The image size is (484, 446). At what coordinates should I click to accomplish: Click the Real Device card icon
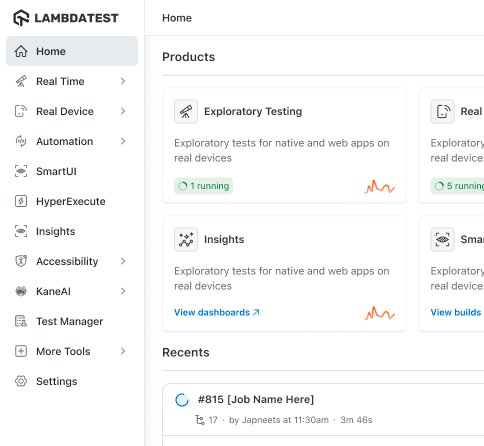442,111
